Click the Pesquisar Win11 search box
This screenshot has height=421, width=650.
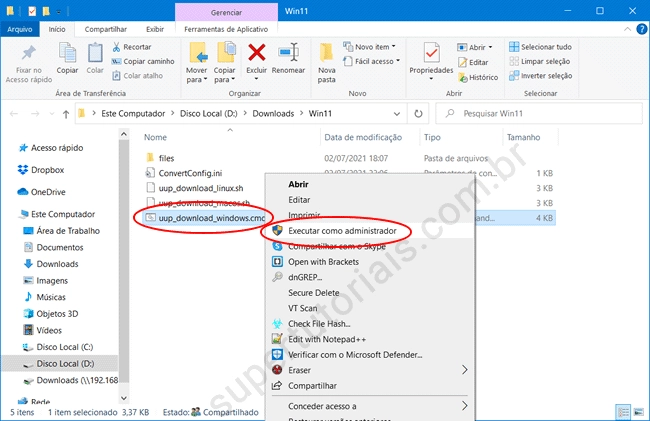point(539,114)
